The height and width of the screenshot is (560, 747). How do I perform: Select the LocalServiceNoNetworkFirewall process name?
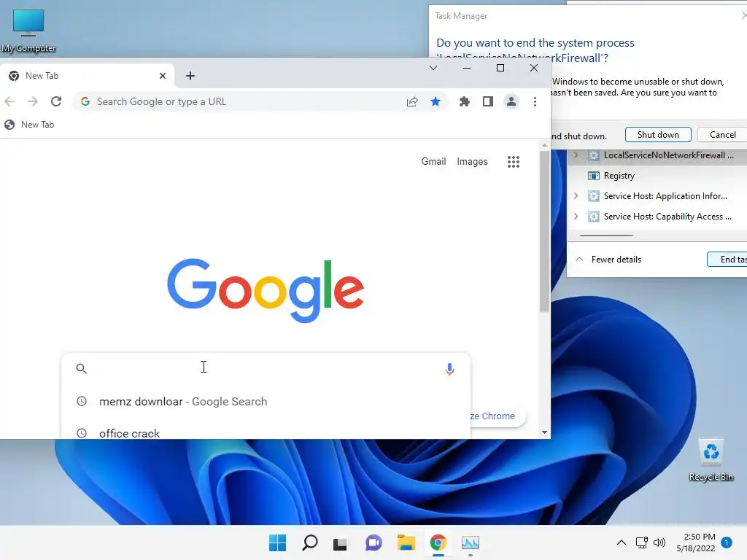pos(668,155)
